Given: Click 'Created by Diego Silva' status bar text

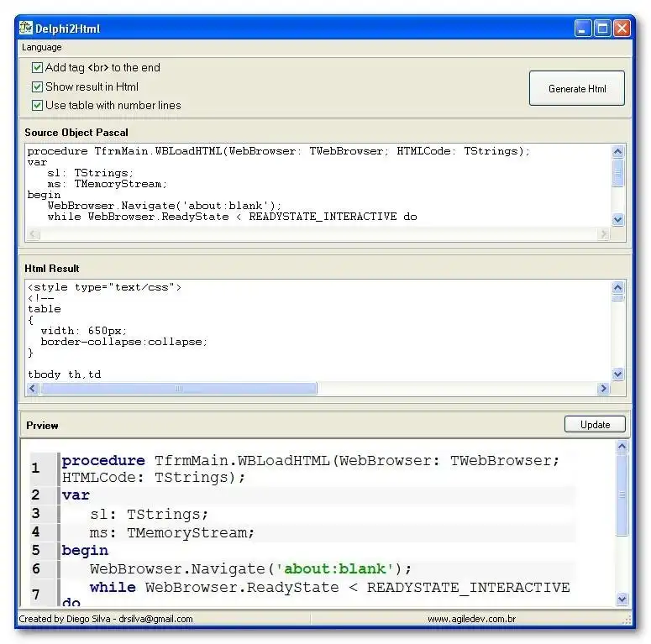Looking at the screenshot, I should 106,619.
